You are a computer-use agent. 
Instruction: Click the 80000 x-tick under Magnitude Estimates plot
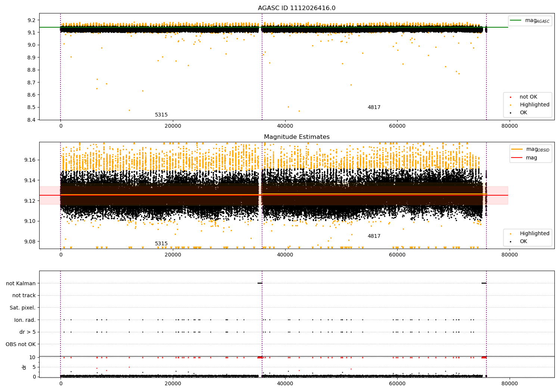[x=510, y=255]
